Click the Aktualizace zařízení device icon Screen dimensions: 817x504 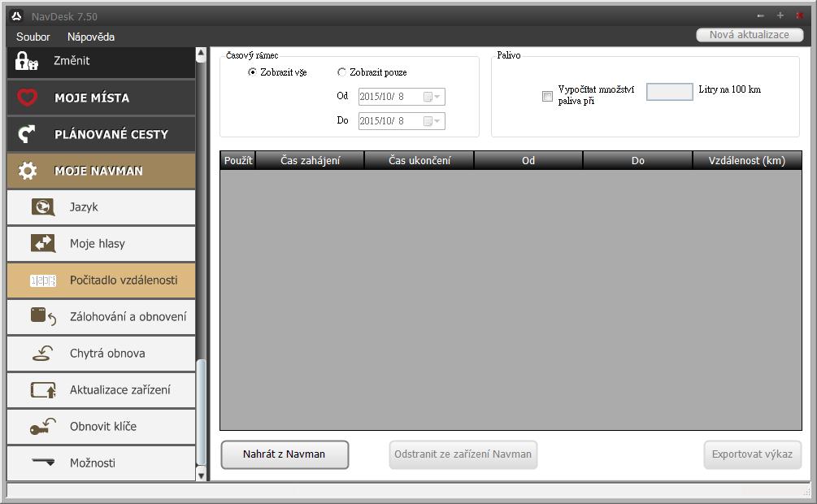click(43, 390)
